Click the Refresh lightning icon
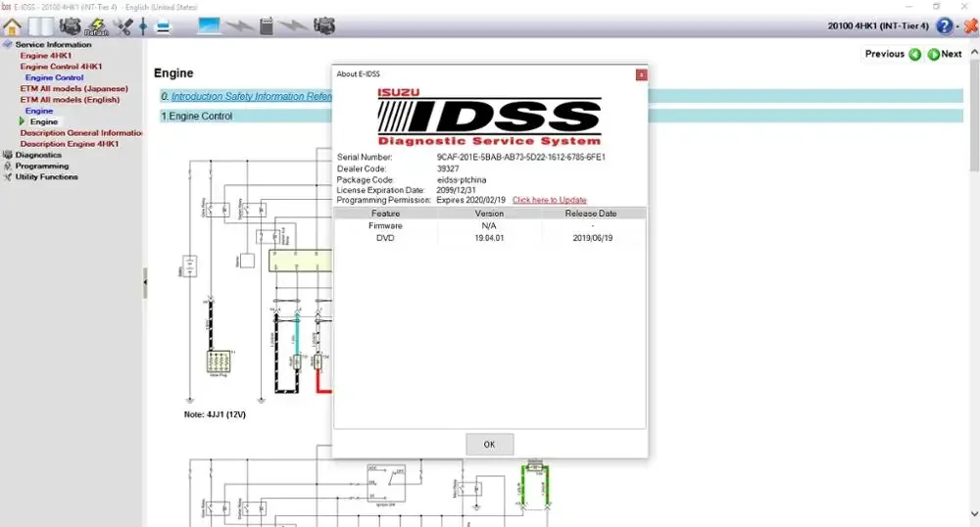This screenshot has height=527, width=980. pyautogui.click(x=96, y=26)
